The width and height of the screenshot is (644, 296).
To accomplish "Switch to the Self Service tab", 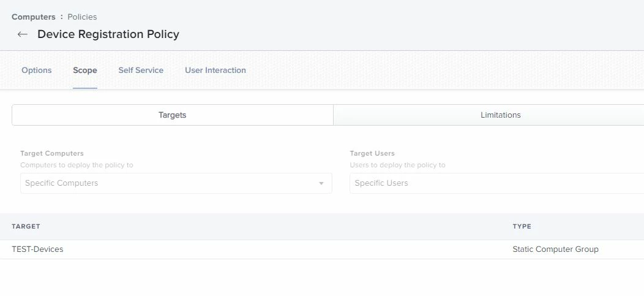I will coord(141,70).
